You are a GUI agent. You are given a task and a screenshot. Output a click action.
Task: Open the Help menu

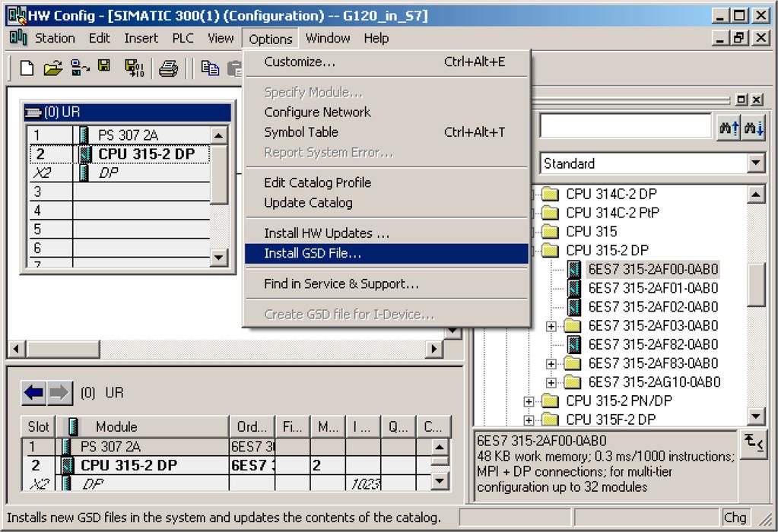pyautogui.click(x=376, y=38)
